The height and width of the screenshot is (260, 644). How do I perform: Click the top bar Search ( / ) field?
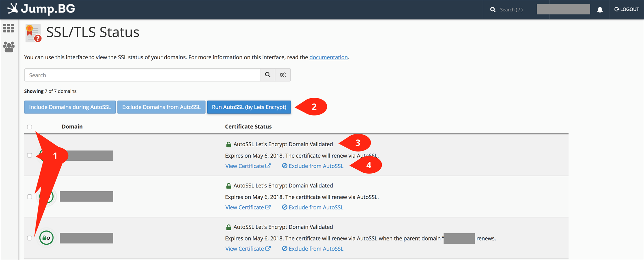tap(511, 10)
